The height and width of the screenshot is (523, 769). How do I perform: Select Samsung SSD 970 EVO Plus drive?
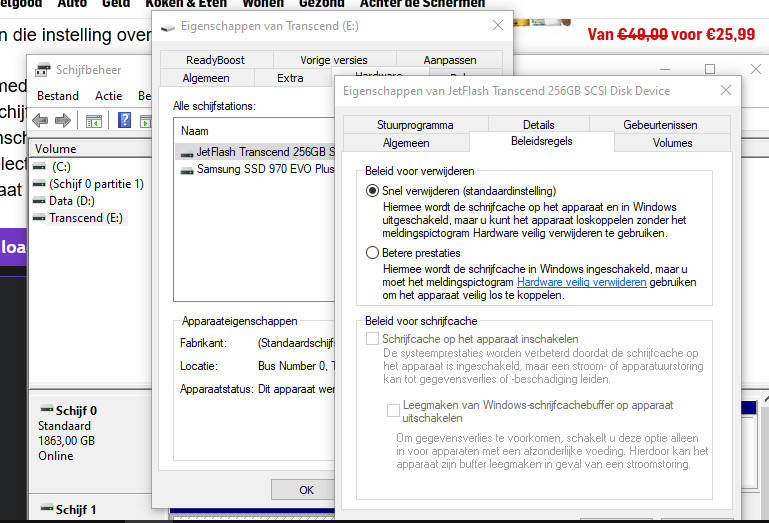pos(256,169)
